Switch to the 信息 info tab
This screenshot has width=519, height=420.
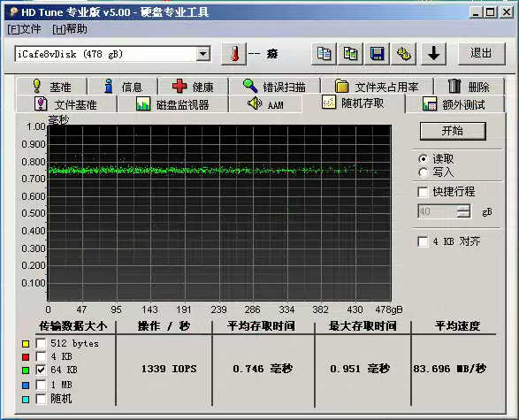pyautogui.click(x=123, y=87)
